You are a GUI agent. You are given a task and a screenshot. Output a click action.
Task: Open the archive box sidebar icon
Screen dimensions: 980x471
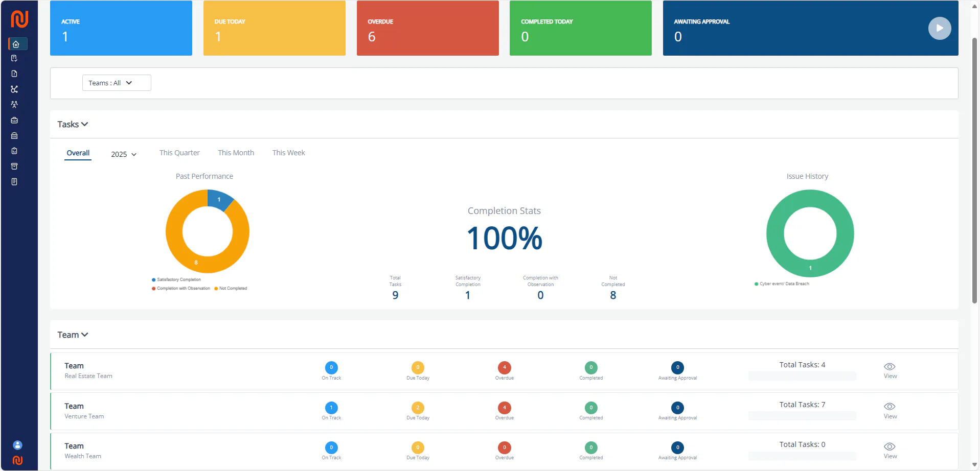click(x=14, y=166)
